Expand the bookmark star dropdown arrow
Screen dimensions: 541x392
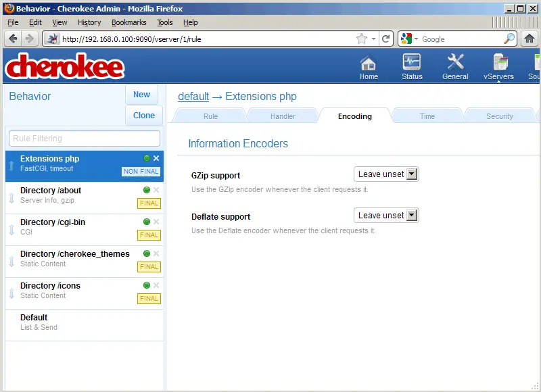[373, 39]
